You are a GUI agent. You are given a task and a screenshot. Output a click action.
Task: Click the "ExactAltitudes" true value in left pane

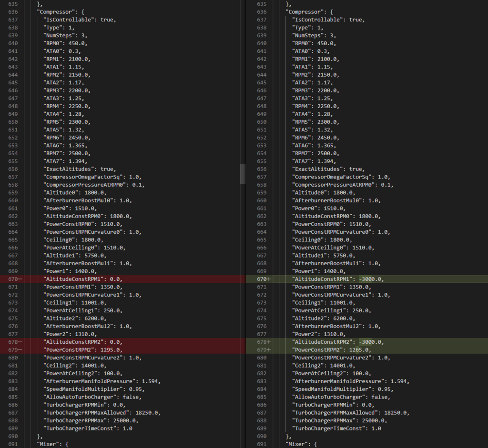coord(107,169)
